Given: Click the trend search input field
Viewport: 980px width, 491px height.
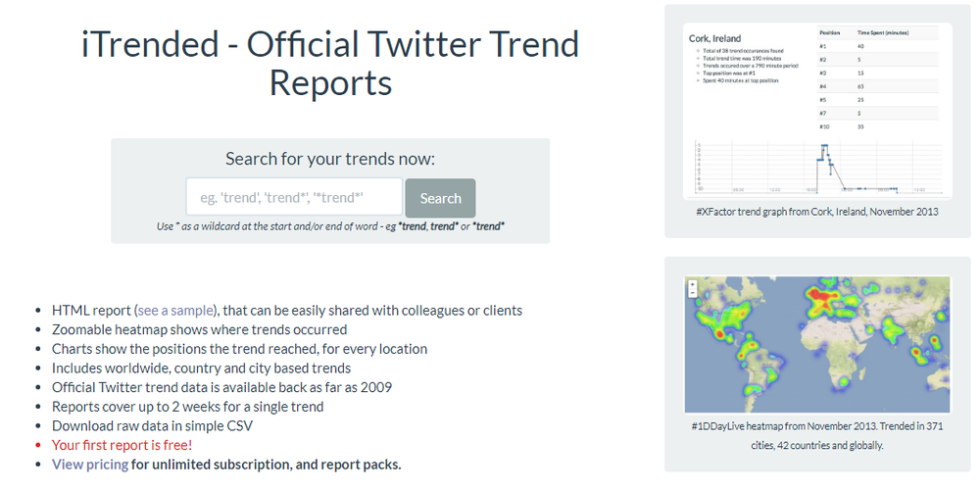Looking at the screenshot, I should 294,197.
